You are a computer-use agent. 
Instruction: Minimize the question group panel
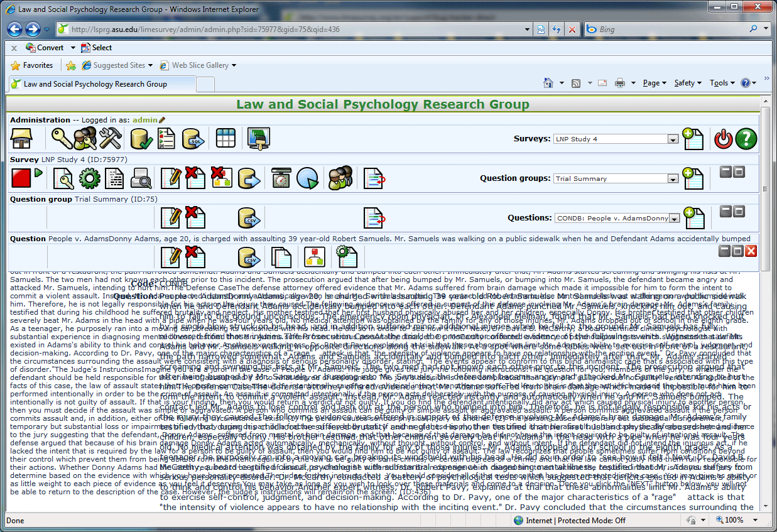(x=725, y=212)
